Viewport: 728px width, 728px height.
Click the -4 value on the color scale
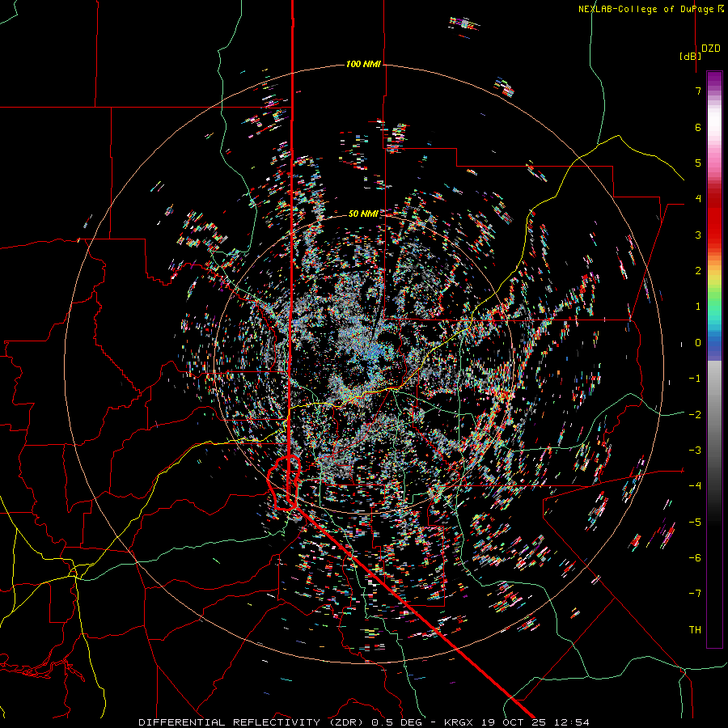click(x=695, y=486)
